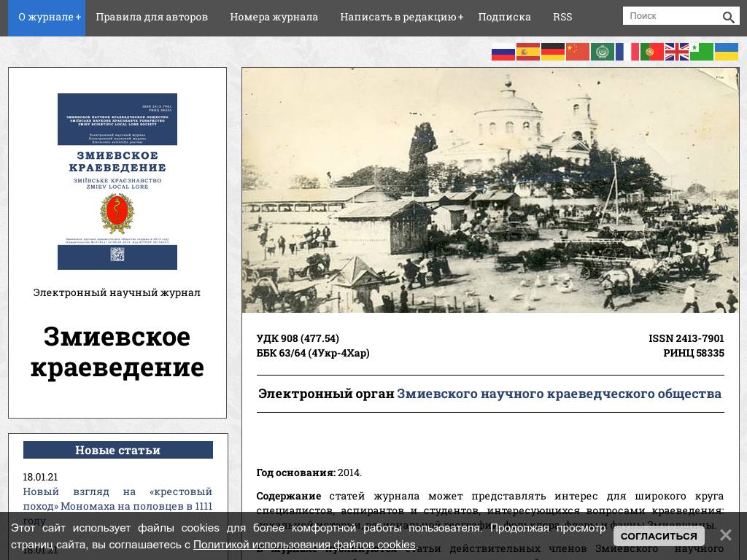
Task: Switch to Ukrainian flag language
Action: click(726, 52)
